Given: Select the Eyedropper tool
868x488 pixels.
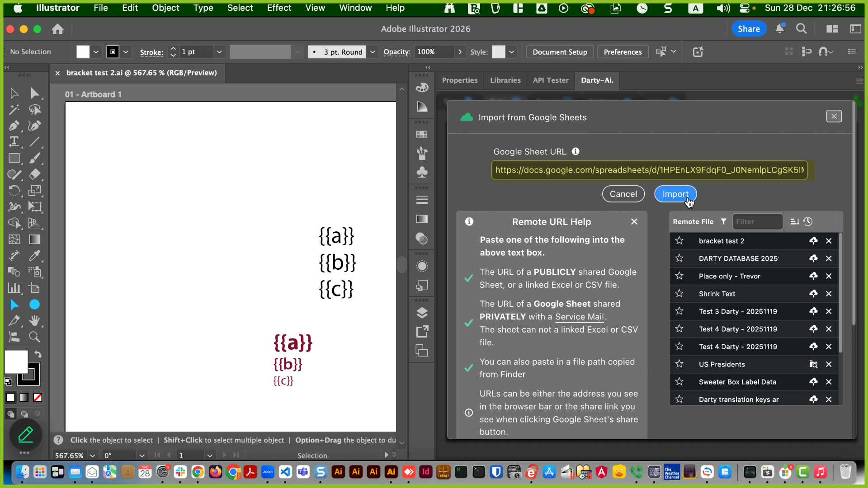Looking at the screenshot, I should click(x=34, y=256).
